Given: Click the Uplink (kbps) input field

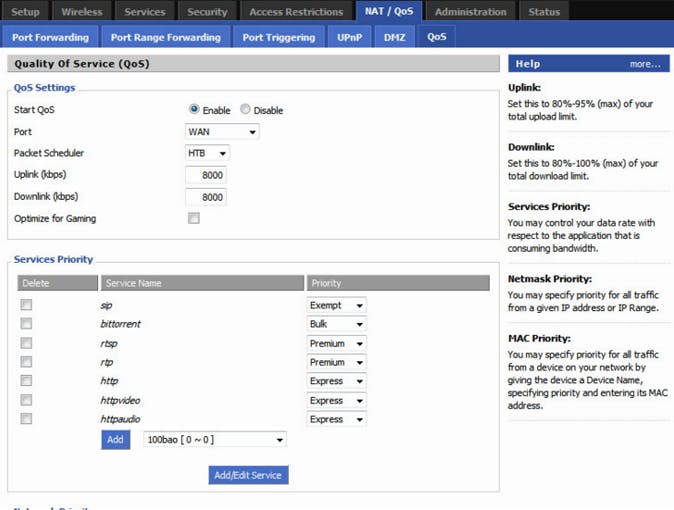Looking at the screenshot, I should (x=206, y=175).
